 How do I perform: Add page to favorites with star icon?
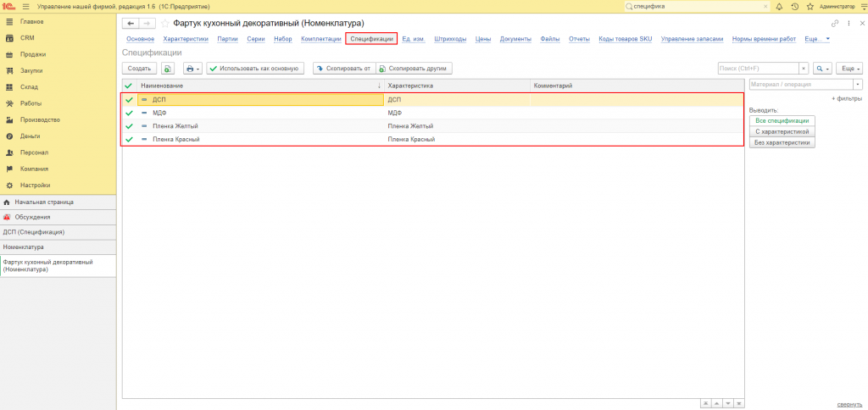(810, 7)
